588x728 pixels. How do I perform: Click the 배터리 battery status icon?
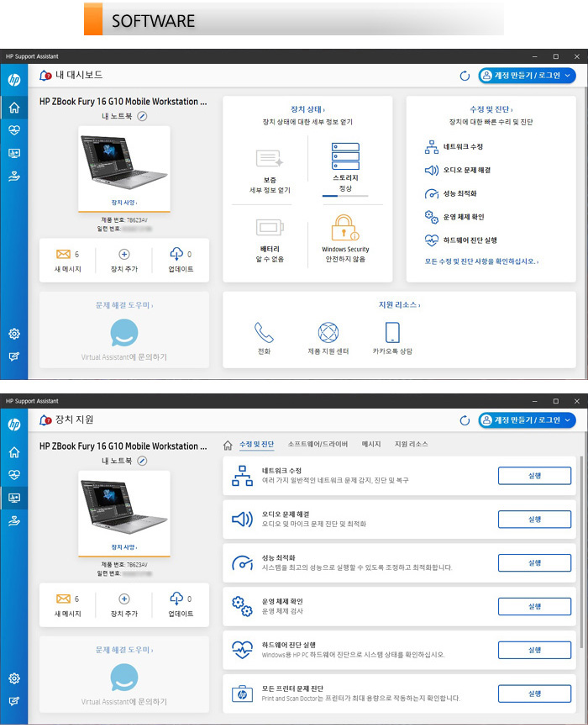pos(269,229)
